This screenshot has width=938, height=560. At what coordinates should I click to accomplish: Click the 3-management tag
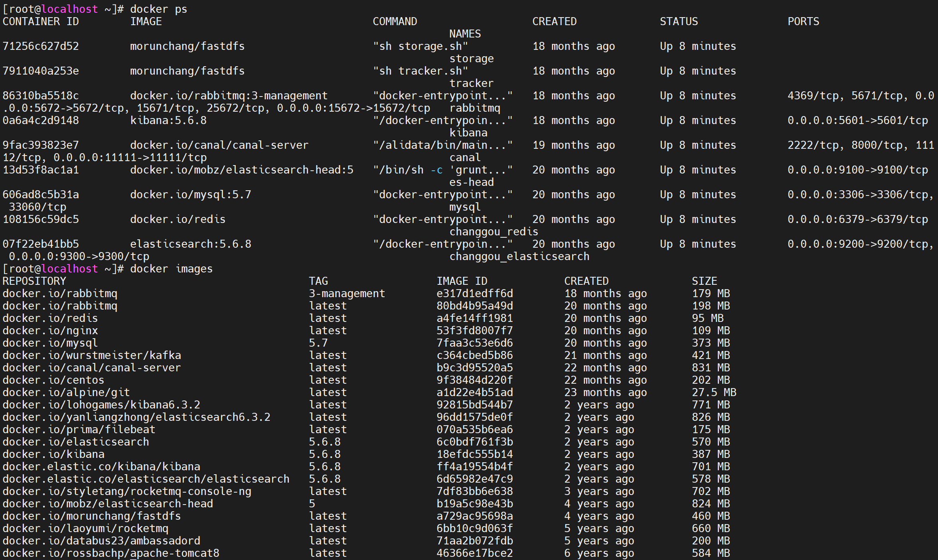347,294
